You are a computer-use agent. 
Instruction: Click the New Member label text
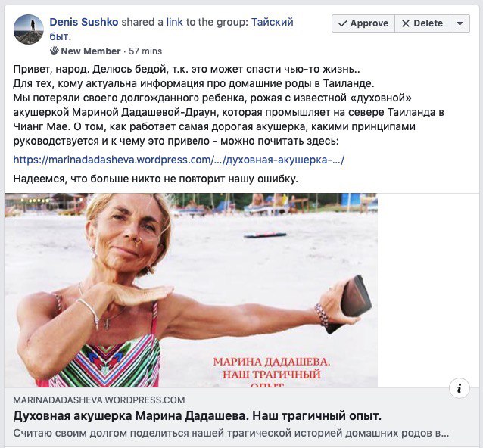point(91,51)
